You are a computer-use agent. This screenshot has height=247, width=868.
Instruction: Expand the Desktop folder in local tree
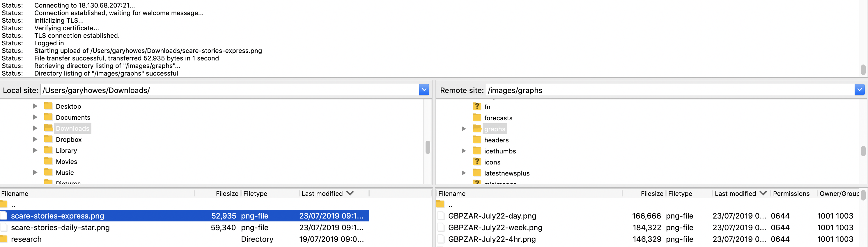[35, 106]
